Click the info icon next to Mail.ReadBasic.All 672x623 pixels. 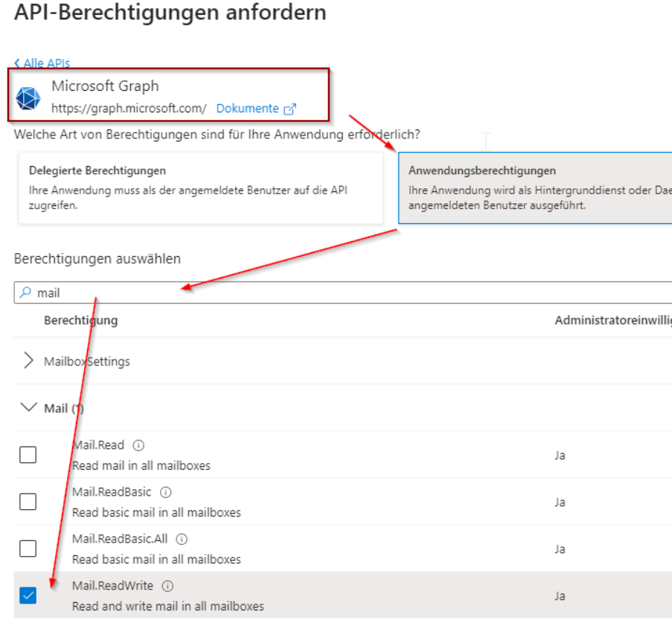[182, 539]
